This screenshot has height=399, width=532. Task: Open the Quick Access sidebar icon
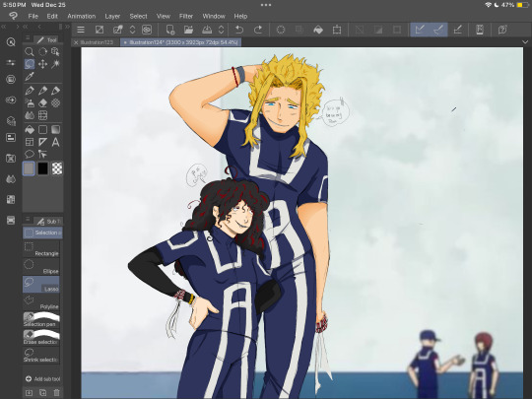[x=11, y=42]
